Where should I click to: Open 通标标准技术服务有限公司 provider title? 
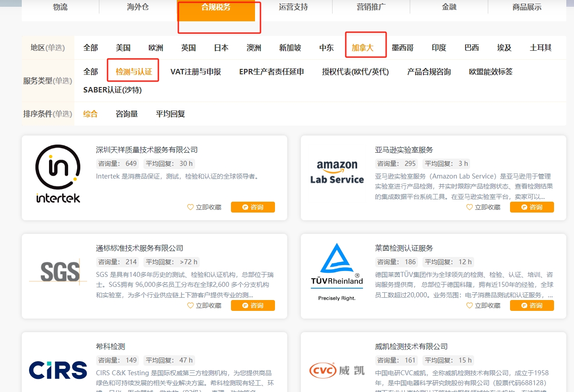[x=140, y=248]
